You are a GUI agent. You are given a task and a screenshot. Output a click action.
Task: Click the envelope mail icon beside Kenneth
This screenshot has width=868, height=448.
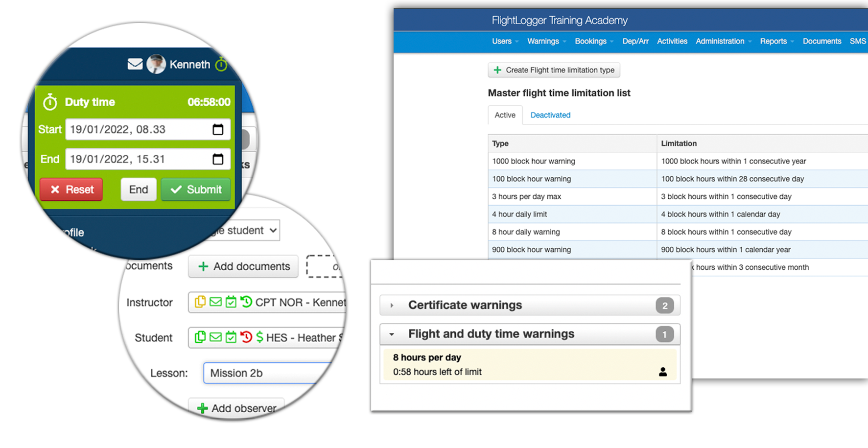[135, 64]
